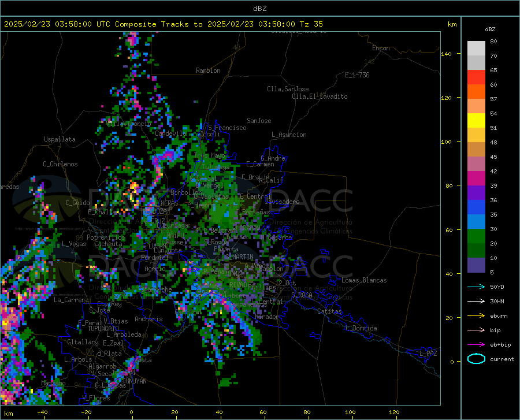Click the magenta eb+bip arrow legend icon

click(x=476, y=345)
